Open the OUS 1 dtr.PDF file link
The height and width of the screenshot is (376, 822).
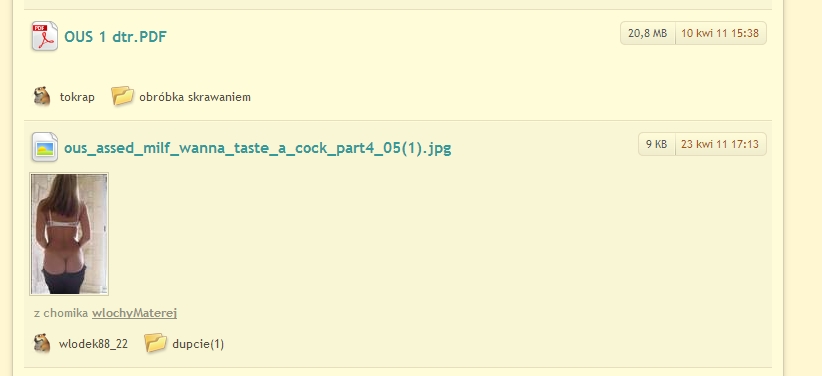pyautogui.click(x=115, y=37)
